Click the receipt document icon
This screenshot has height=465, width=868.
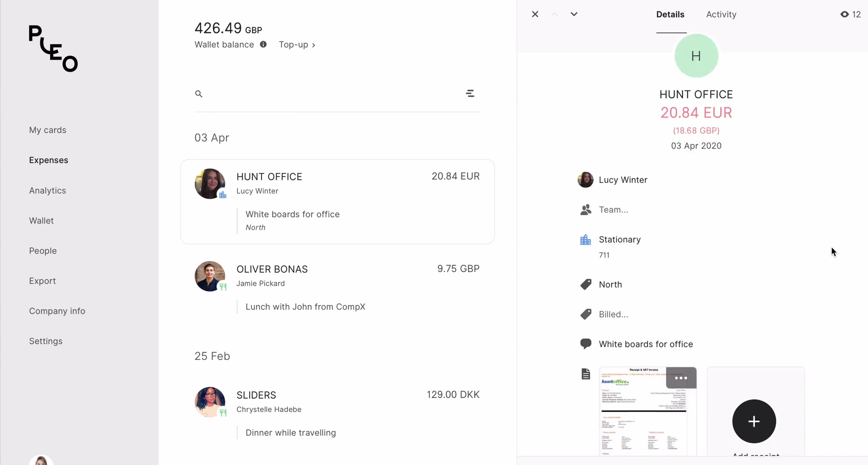click(586, 374)
